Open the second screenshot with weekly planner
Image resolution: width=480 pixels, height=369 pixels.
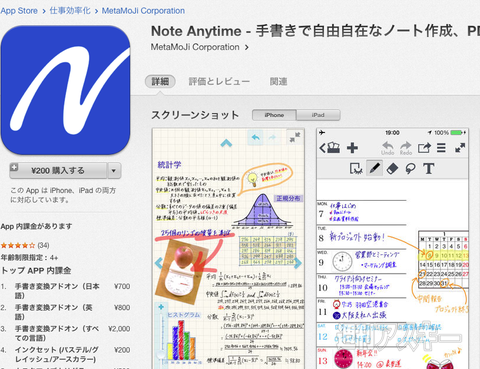392,248
